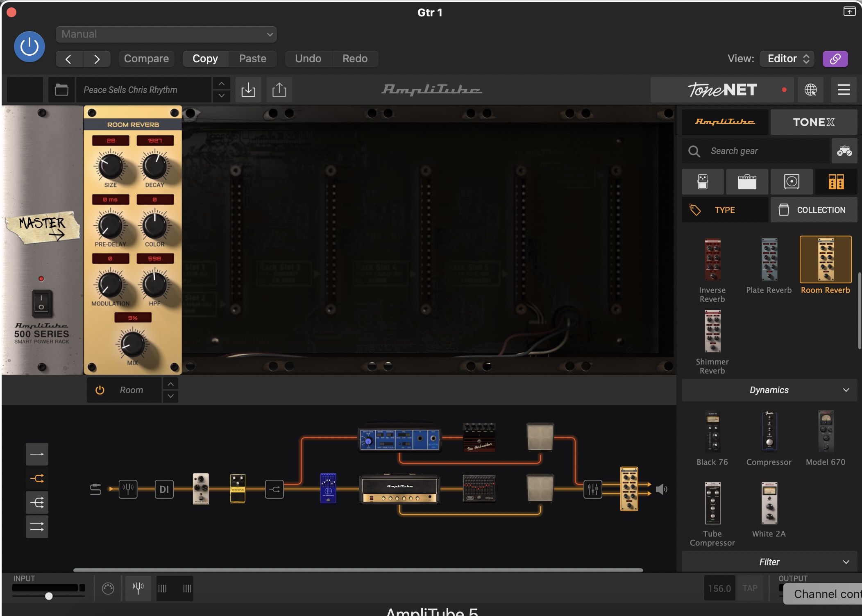Image resolution: width=862 pixels, height=616 pixels.
Task: Collapse the Dynamics section
Action: [x=769, y=390]
